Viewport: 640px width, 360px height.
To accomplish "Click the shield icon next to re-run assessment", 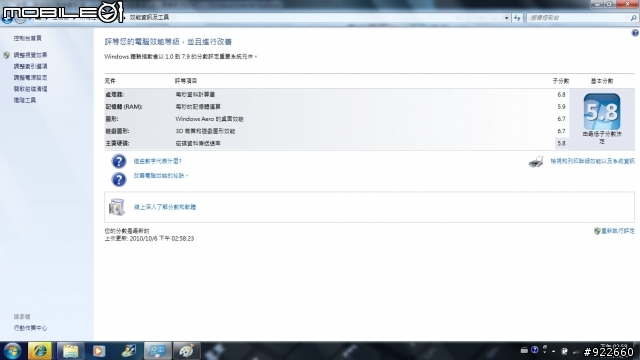I will (x=597, y=231).
